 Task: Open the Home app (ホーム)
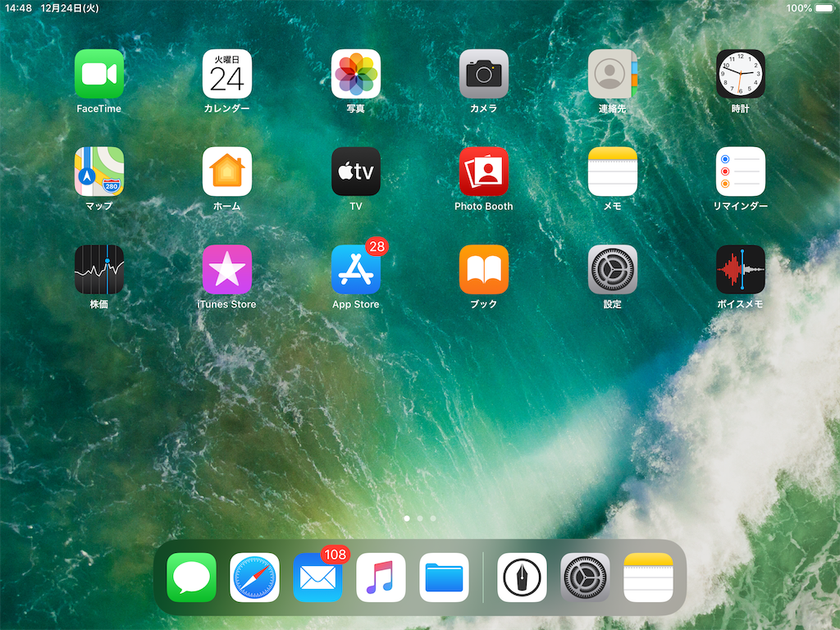(227, 171)
